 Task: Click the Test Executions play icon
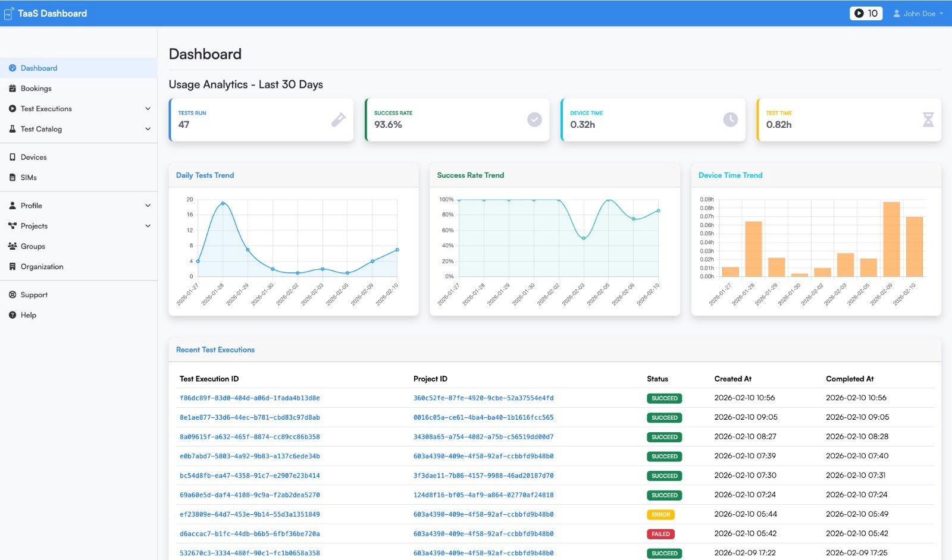12,109
